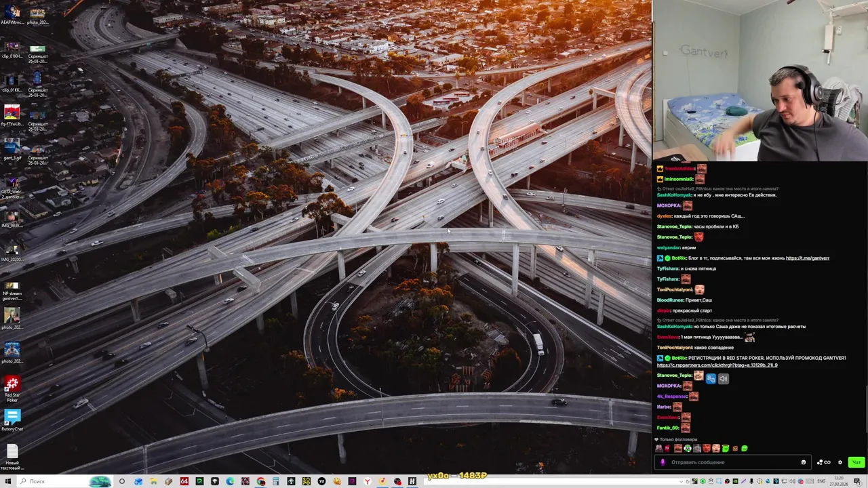Open the NP stream gantver desktop icon
Viewport: 868px width, 488px height.
click(12, 289)
